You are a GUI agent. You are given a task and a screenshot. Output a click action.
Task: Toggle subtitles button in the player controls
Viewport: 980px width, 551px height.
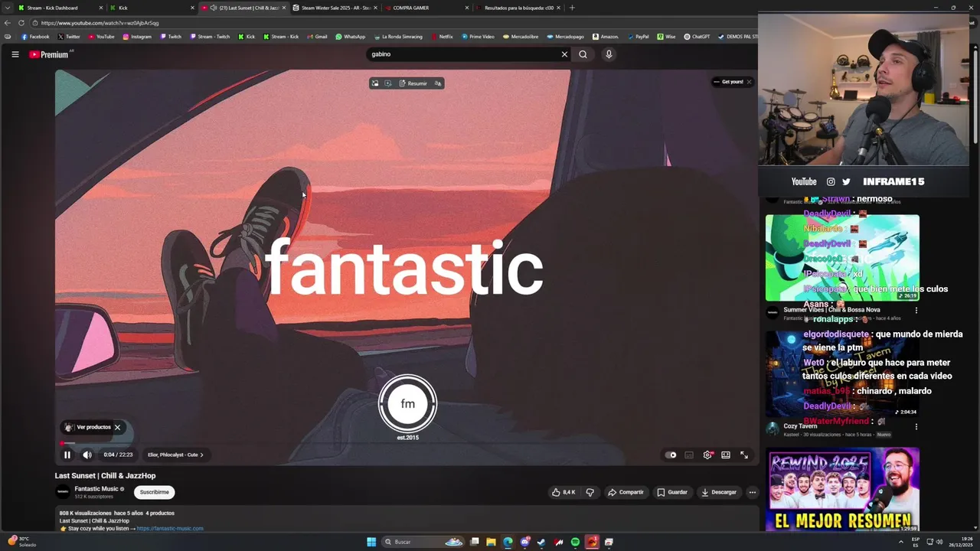689,455
